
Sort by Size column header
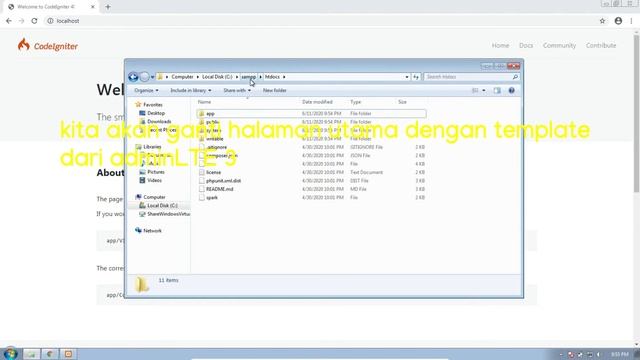[x=402, y=102]
